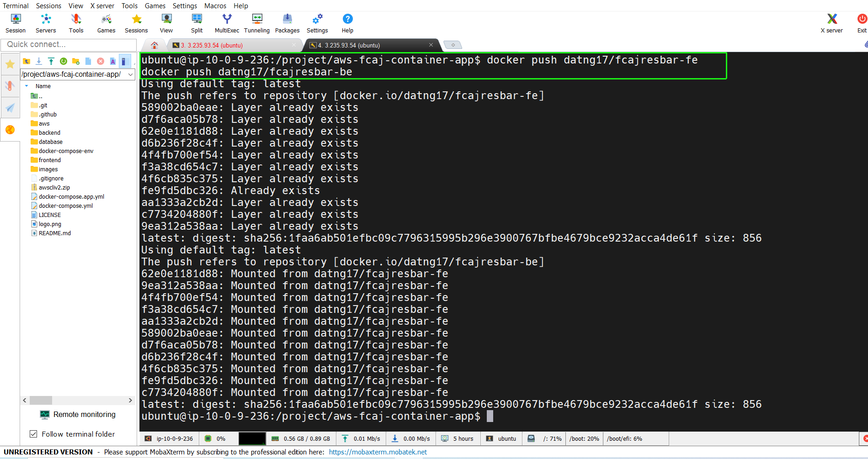Go to parent folder in SFTP toolbar
The image size is (868, 459).
pyautogui.click(x=27, y=61)
